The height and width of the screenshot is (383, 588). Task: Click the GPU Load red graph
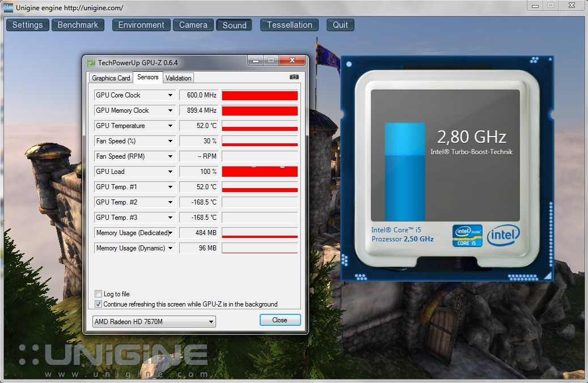tap(260, 172)
